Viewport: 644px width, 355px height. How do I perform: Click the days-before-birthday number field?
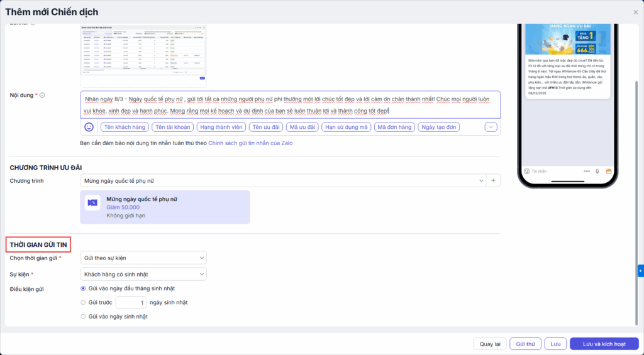tap(131, 302)
